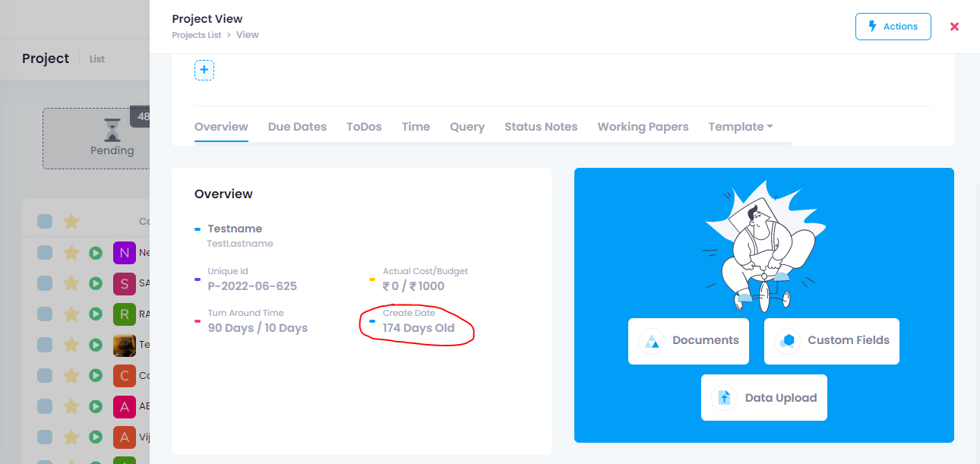Switch to the Time tab
The width and height of the screenshot is (980, 464).
pyautogui.click(x=416, y=127)
